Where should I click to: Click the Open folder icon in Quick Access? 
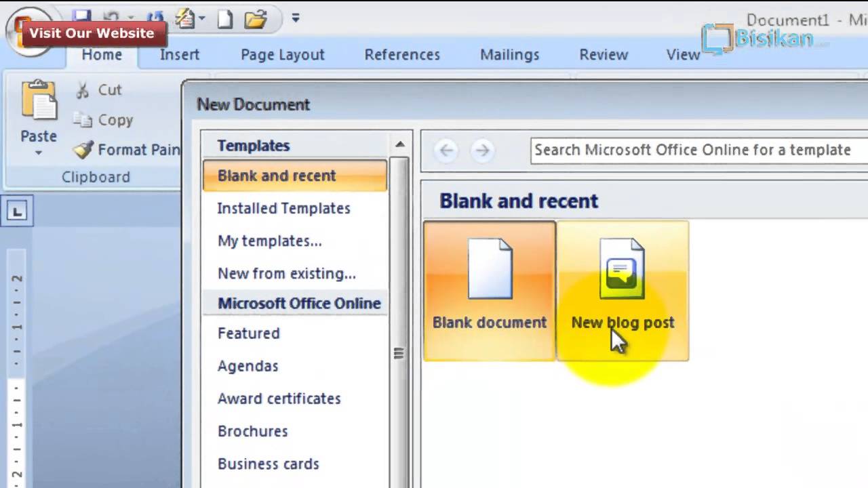click(x=256, y=18)
